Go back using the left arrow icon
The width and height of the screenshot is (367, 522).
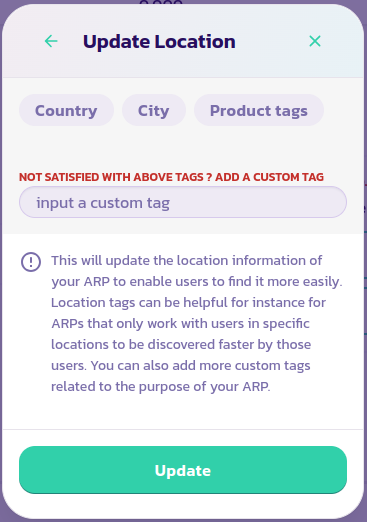pos(51,41)
